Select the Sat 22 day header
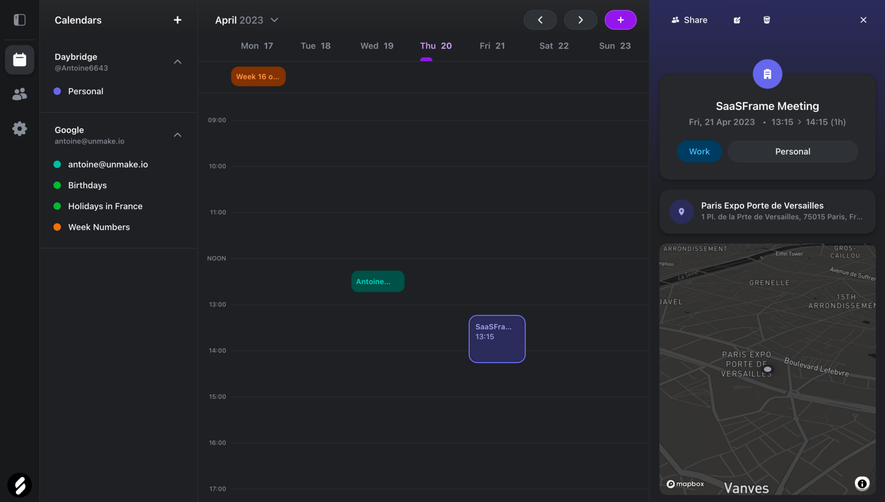 (554, 46)
